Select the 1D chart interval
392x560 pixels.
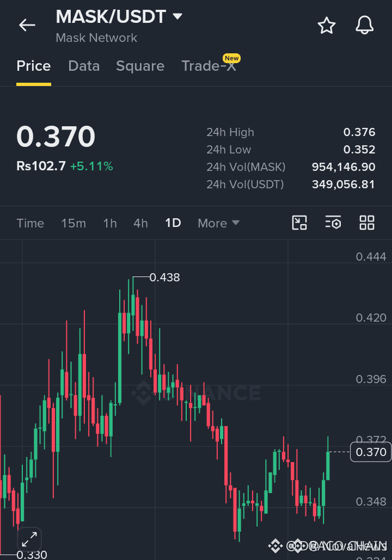(173, 223)
